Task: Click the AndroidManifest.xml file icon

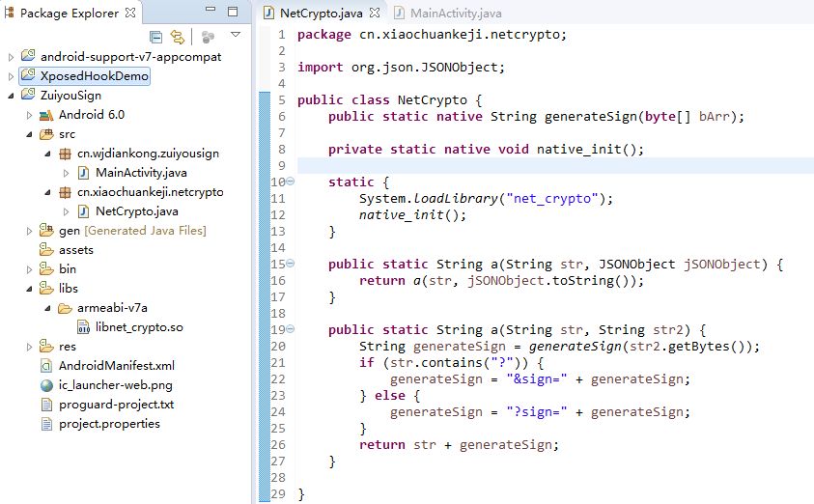Action: [46, 366]
